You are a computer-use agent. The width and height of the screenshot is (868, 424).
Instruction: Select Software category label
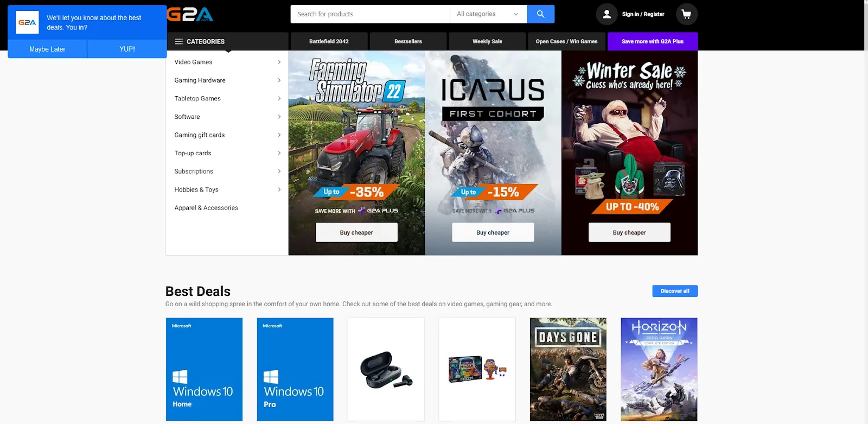[187, 117]
